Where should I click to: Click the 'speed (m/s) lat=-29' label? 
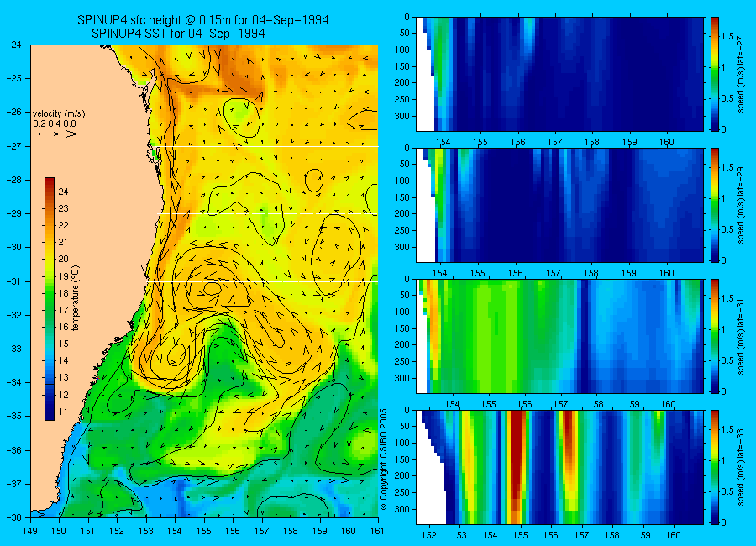pos(742,206)
